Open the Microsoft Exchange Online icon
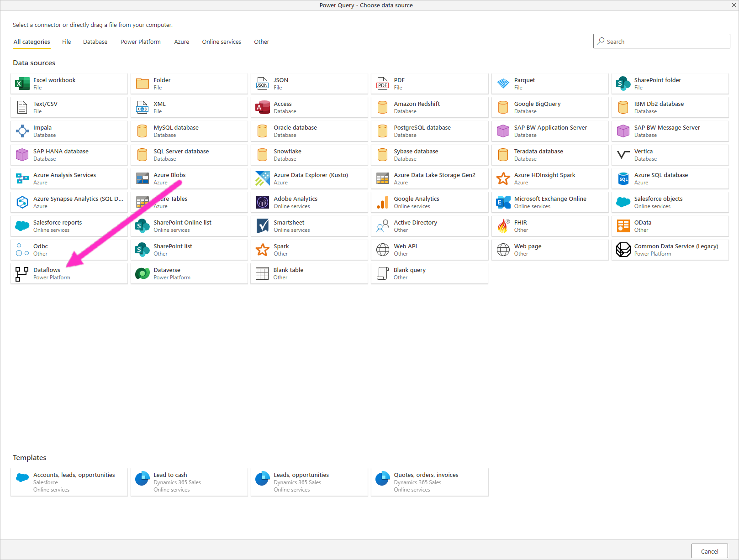 coord(503,202)
